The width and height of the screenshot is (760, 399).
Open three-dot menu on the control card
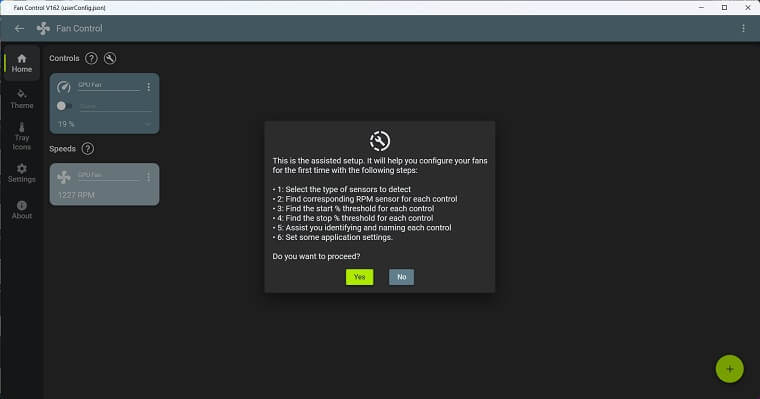point(148,87)
